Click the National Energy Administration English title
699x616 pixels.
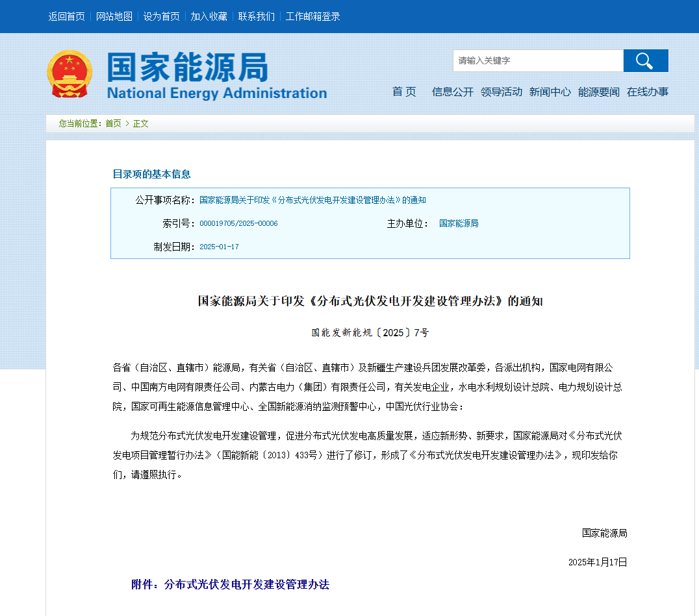217,93
